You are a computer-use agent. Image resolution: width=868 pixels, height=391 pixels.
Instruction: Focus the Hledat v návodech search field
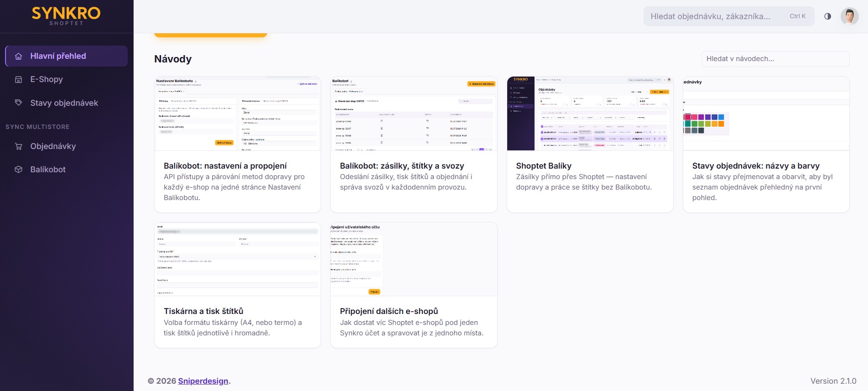[x=775, y=59]
